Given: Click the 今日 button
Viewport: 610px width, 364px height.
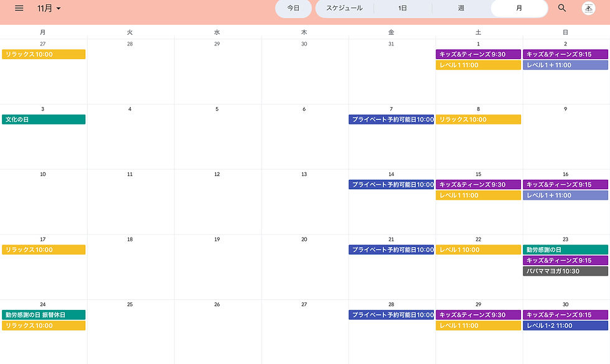Looking at the screenshot, I should tap(293, 8).
